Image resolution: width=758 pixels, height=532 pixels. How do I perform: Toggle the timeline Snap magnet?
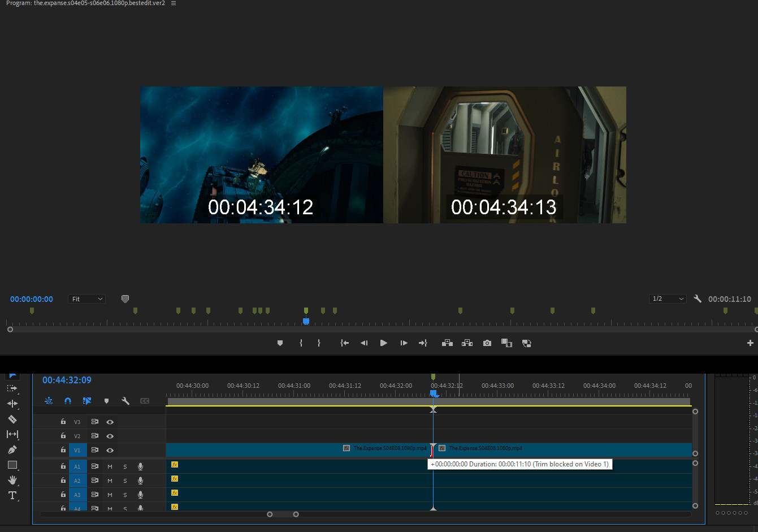pyautogui.click(x=68, y=401)
